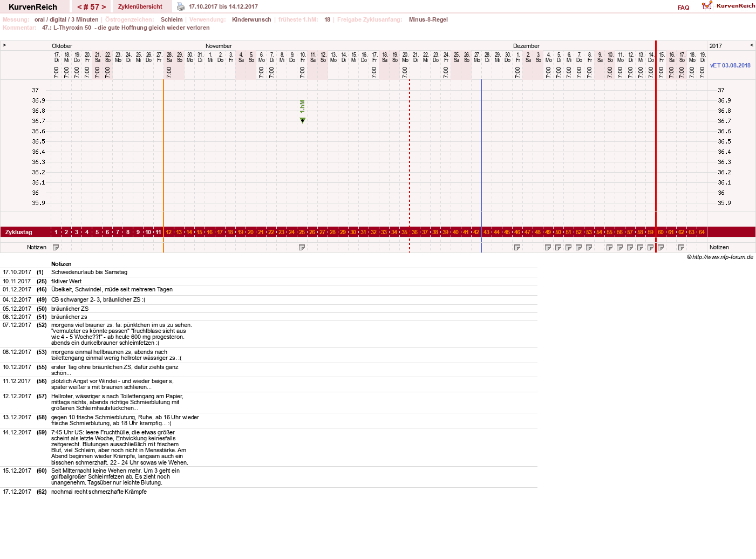The height and width of the screenshot is (559, 756).
Task: Open note icon for cycle day 60
Action: (x=661, y=248)
